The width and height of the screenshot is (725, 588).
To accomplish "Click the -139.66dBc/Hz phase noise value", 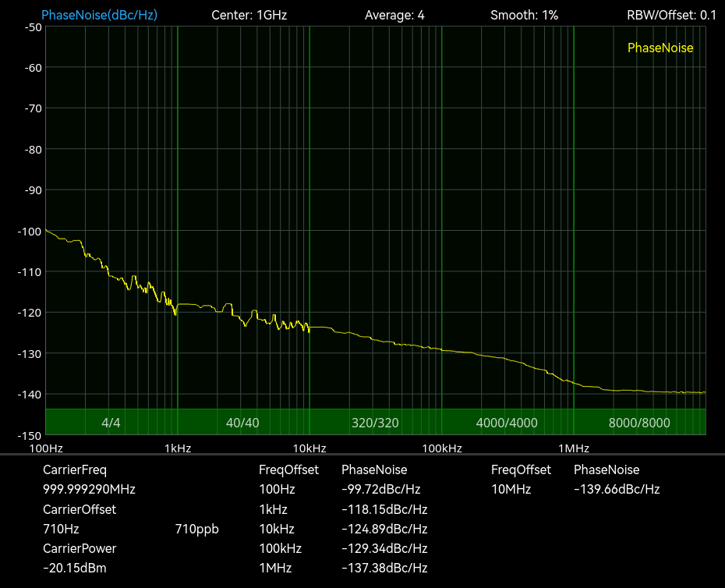I will pyautogui.click(x=617, y=490).
